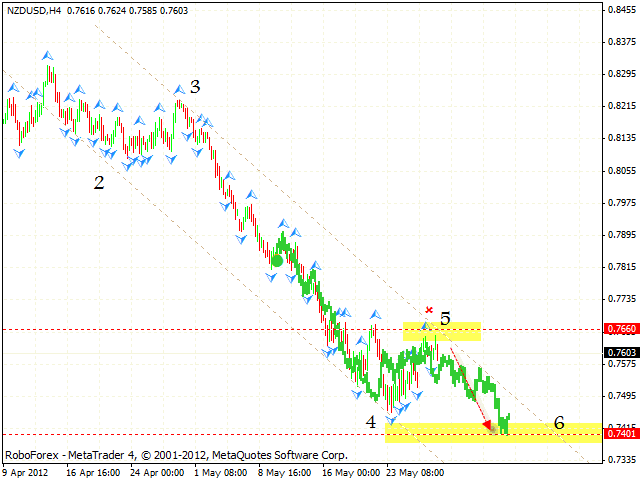Click the 9 Apr 2012 date label
The height and width of the screenshot is (480, 640).
[24, 472]
